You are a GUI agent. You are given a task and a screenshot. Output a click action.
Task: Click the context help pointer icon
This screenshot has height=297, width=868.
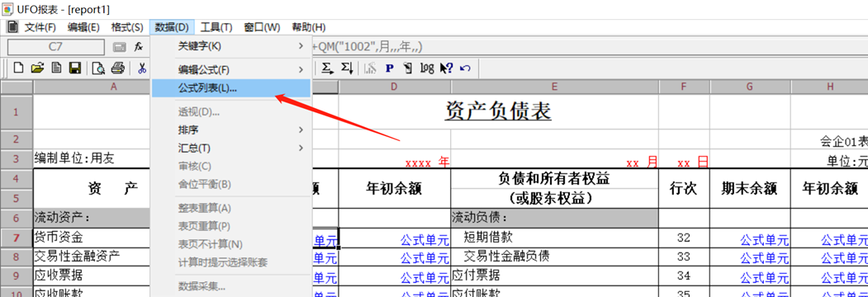(446, 68)
